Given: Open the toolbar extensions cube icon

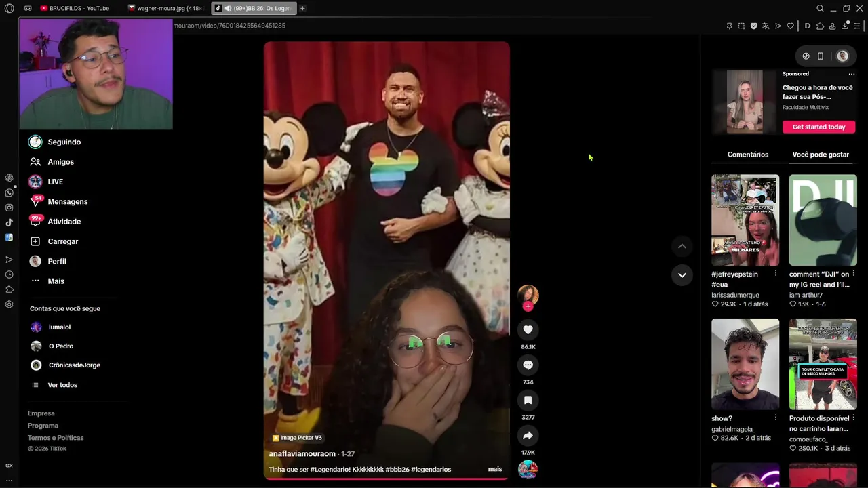Looking at the screenshot, I should pyautogui.click(x=820, y=26).
